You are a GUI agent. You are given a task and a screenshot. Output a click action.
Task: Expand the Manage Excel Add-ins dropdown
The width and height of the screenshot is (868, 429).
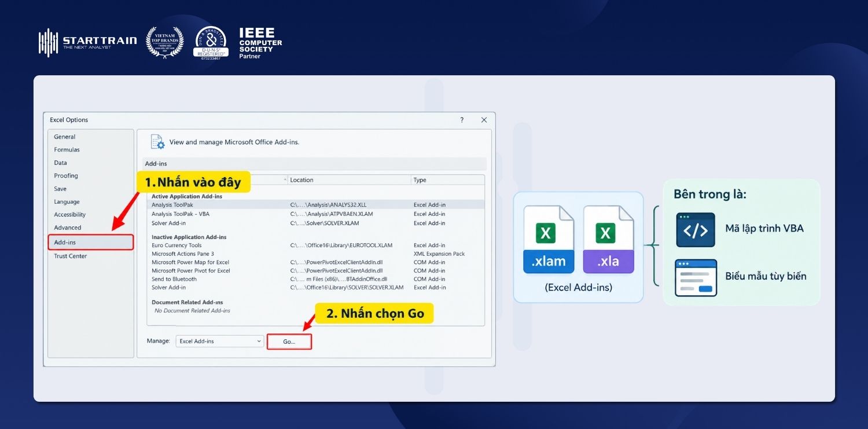point(220,342)
